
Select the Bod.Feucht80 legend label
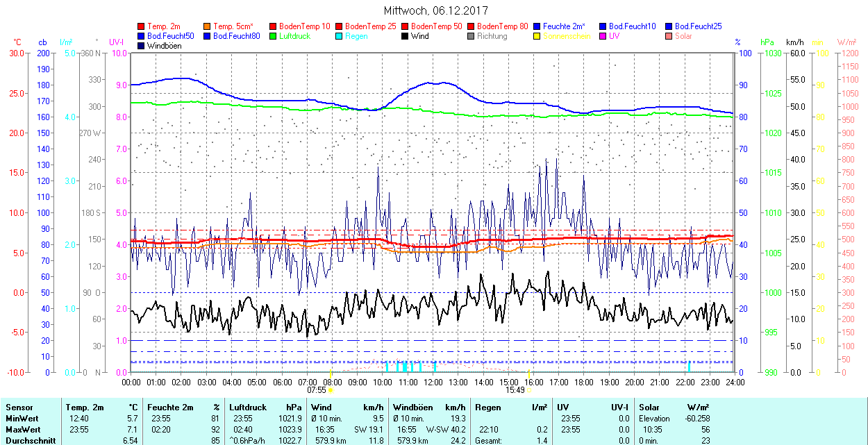tap(237, 36)
